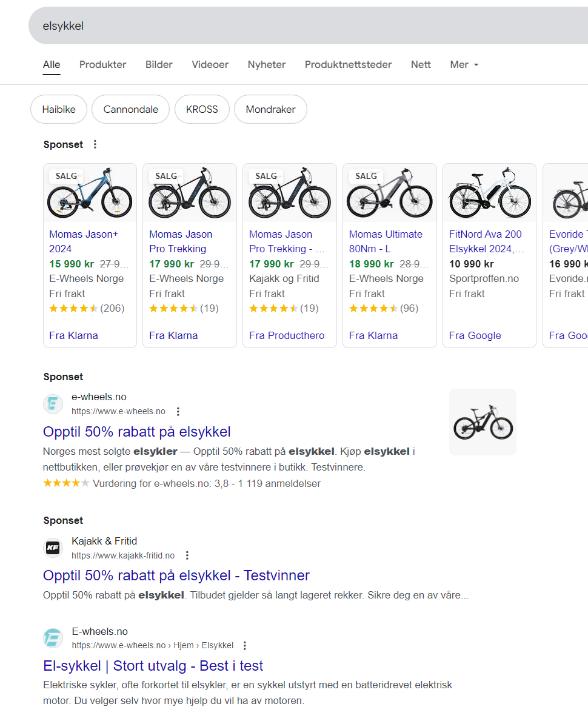Click the E-wheels.no favicon in organic result

[x=53, y=639]
